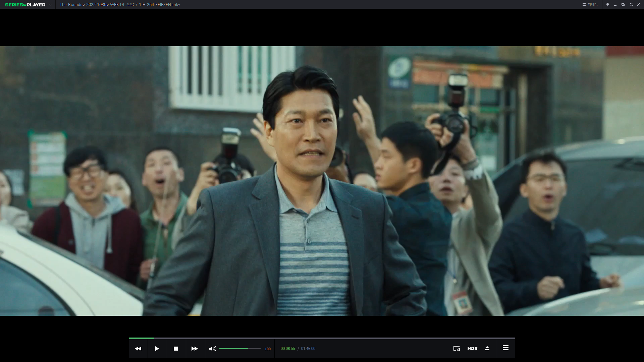
Task: Click the fast forward button
Action: tap(195, 349)
